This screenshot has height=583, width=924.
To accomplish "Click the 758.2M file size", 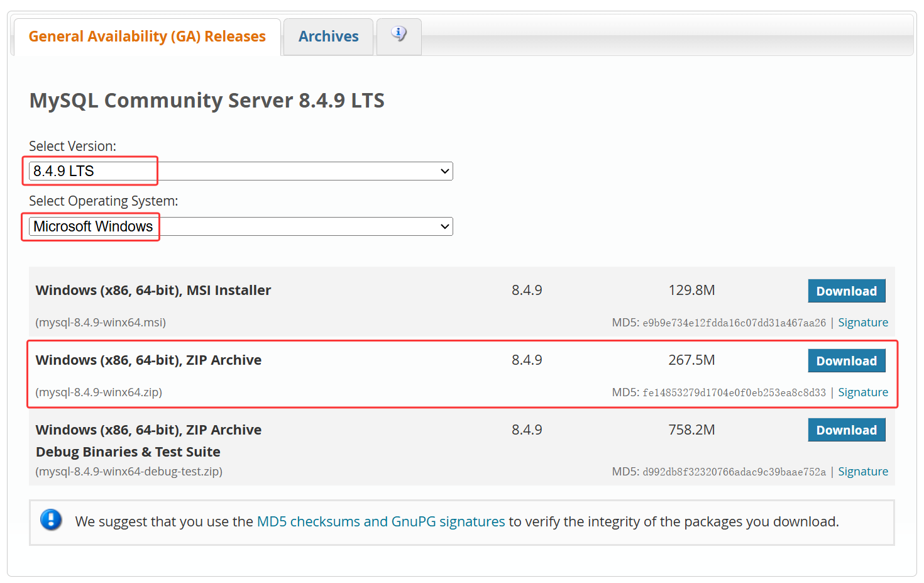I will coord(691,430).
